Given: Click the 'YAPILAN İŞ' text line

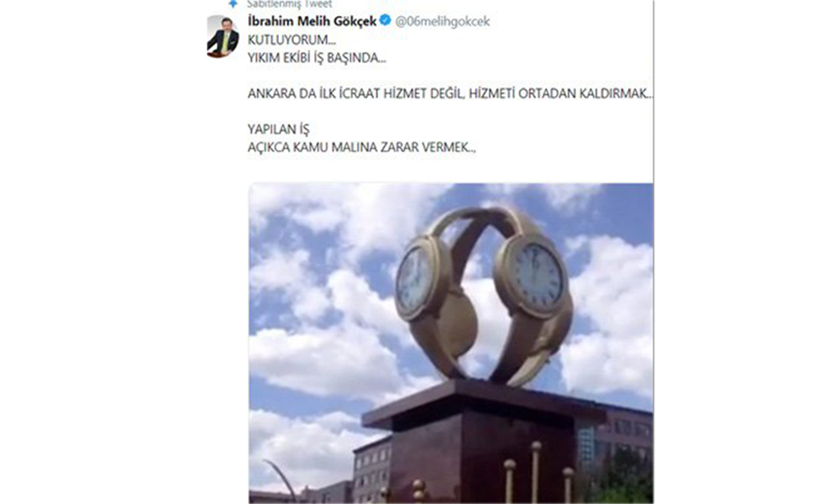Looking at the screenshot, I should coord(278,129).
